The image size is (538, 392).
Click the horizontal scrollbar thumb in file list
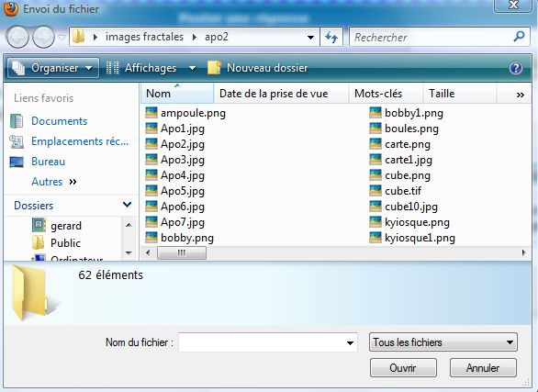(x=182, y=253)
